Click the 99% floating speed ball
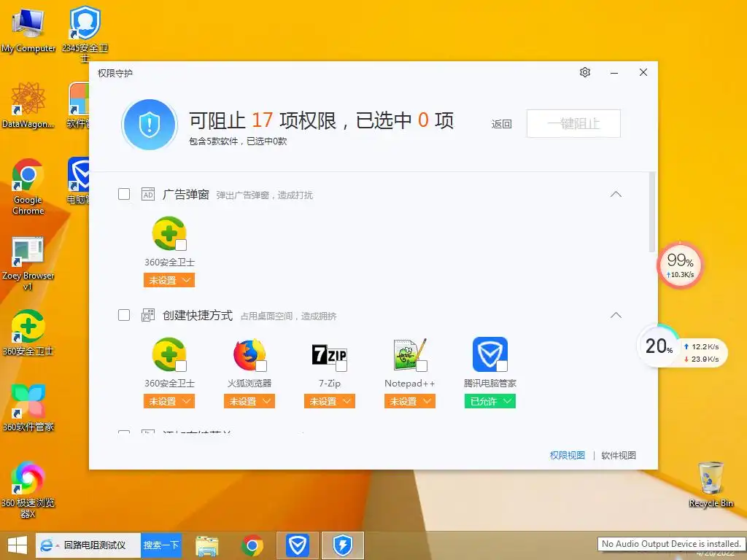Screen dimensions: 747x560 pos(680,265)
